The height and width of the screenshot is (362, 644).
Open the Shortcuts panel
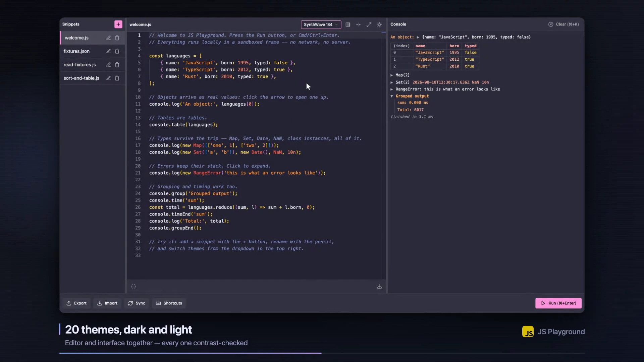tap(169, 303)
